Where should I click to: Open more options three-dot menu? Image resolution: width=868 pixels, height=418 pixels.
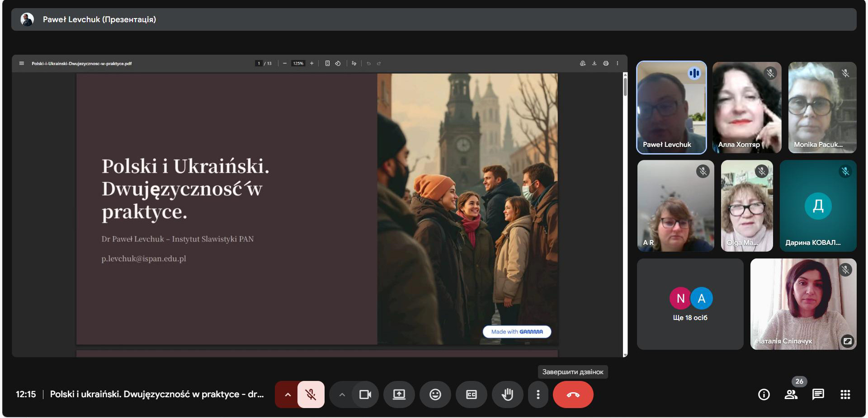tap(538, 395)
